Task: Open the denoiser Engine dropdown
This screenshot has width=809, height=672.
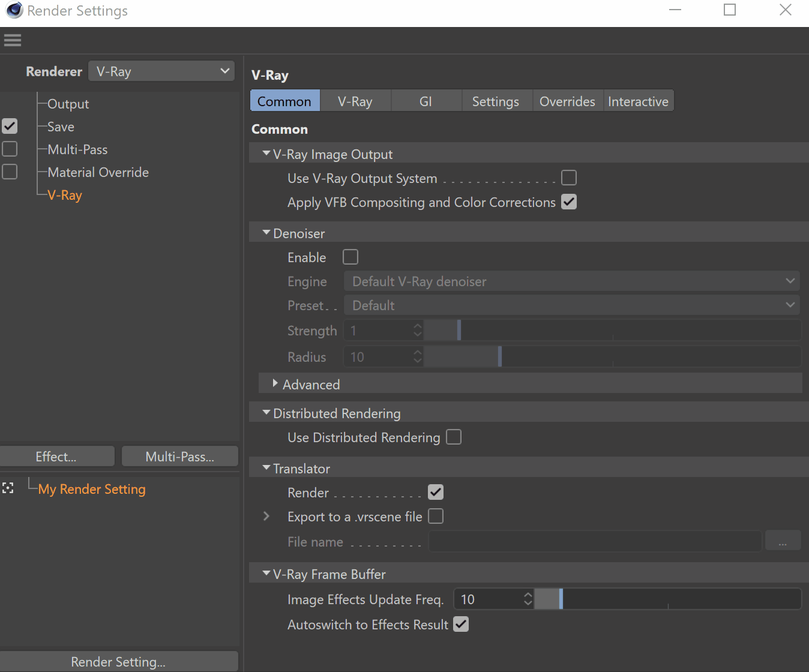Action: (x=572, y=281)
